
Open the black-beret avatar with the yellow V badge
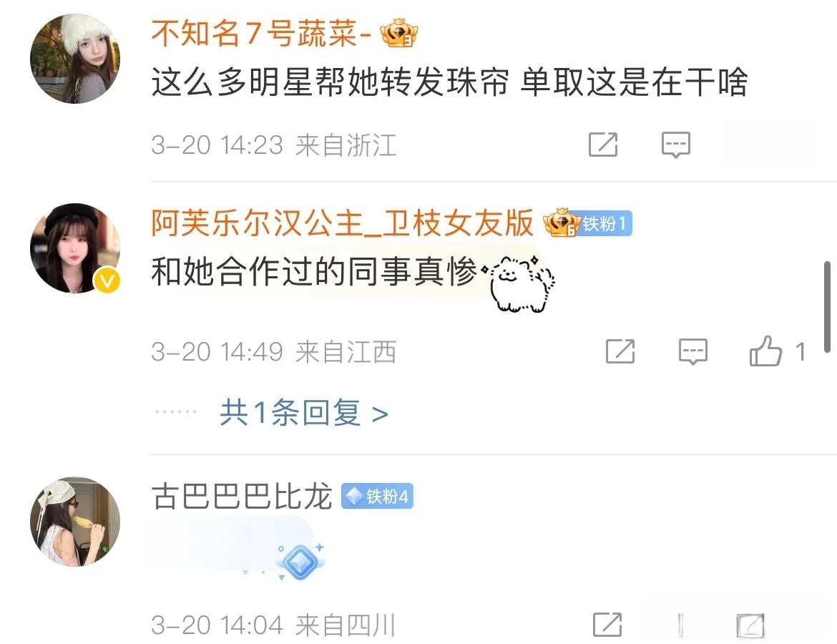pos(75,248)
